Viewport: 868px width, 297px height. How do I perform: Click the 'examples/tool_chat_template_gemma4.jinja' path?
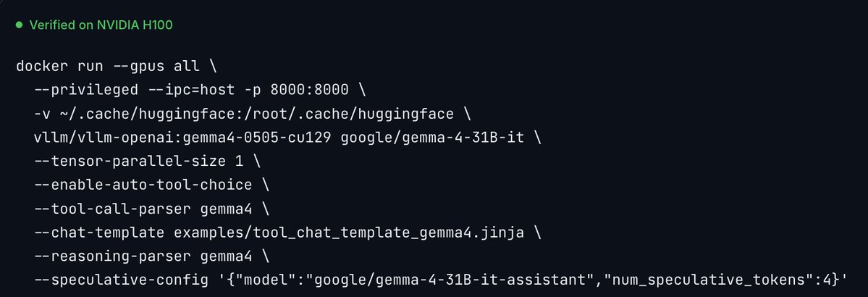click(349, 233)
